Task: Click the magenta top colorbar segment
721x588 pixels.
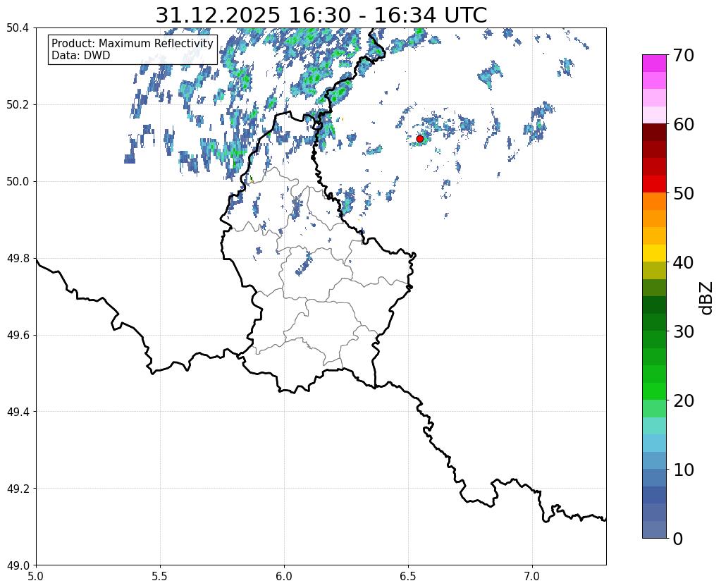Action: (654, 63)
